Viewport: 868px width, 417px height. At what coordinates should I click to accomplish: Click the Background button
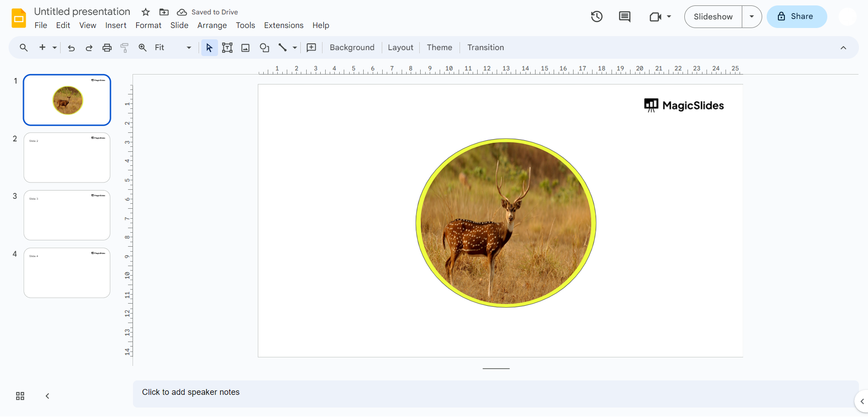[352, 48]
